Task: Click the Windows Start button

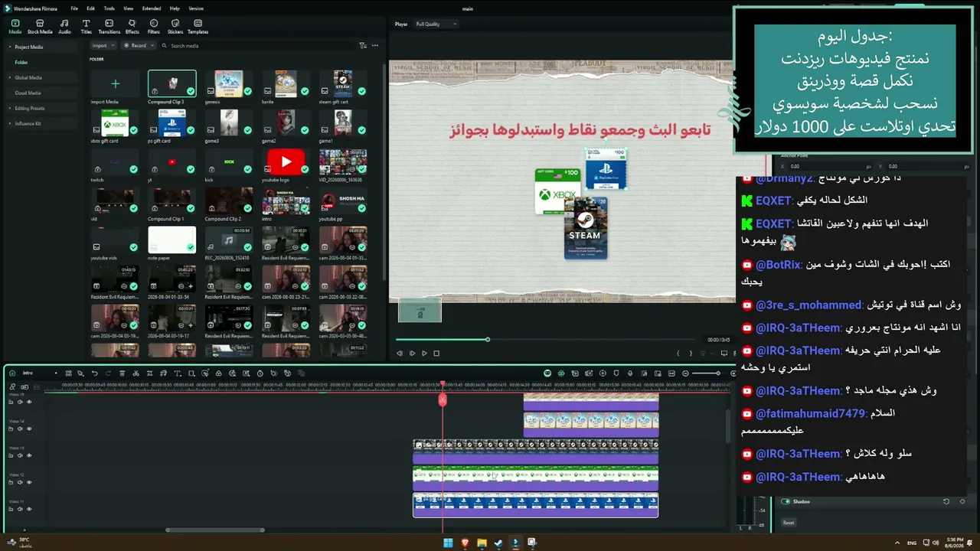Action: pos(448,543)
